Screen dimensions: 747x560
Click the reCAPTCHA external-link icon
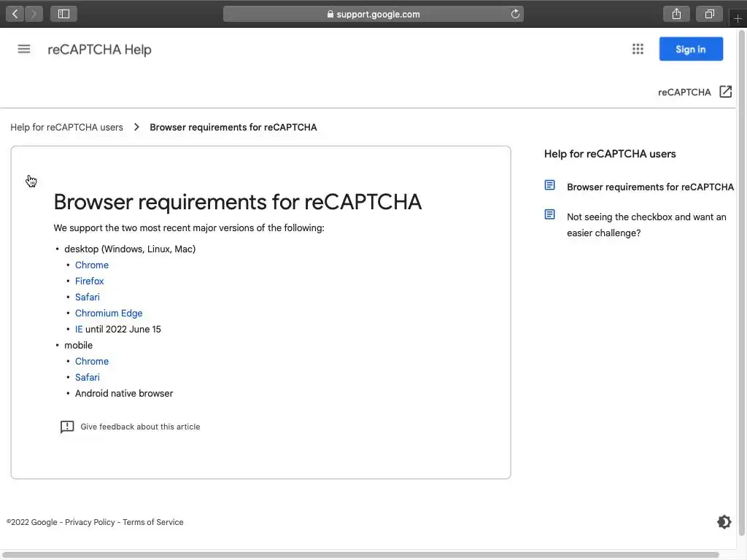(x=726, y=91)
